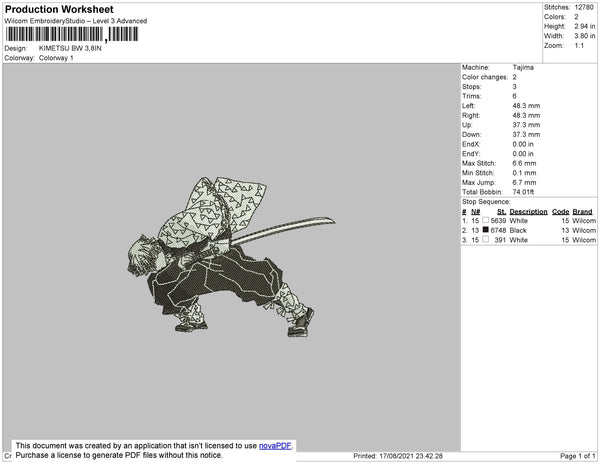Screen dimensions: 600x464
Task: Select EndX value '0.00 in'
Action: click(523, 144)
